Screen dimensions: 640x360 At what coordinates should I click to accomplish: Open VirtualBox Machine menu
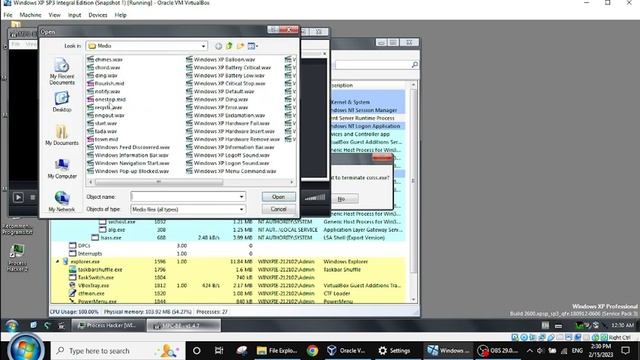tap(30, 15)
